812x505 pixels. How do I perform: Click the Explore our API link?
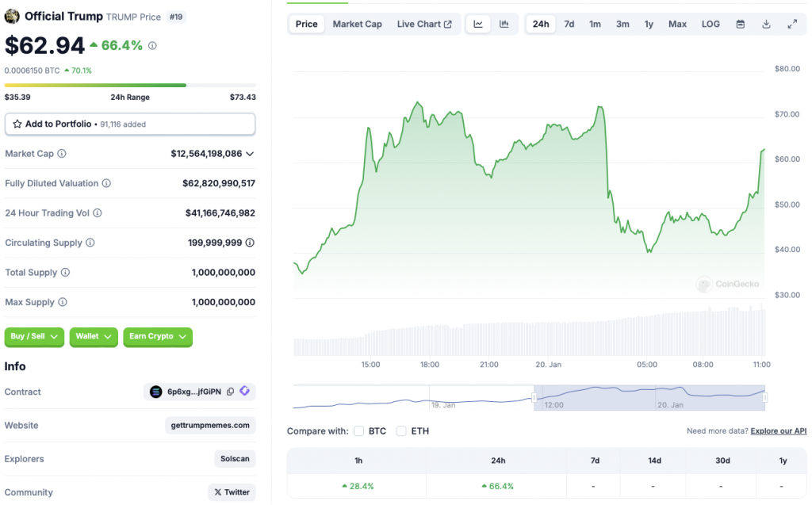(779, 431)
